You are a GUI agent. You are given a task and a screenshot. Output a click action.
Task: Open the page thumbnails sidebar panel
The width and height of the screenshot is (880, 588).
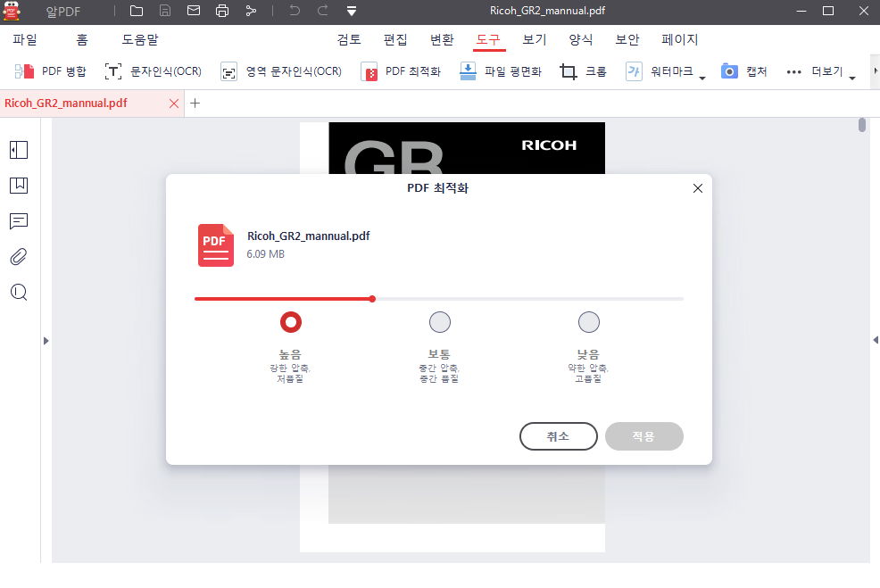coord(19,150)
